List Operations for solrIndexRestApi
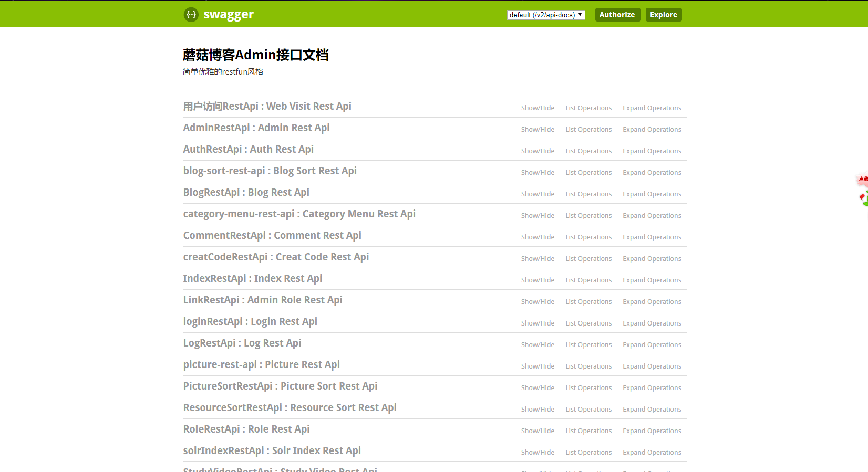This screenshot has height=472, width=868. click(x=588, y=453)
